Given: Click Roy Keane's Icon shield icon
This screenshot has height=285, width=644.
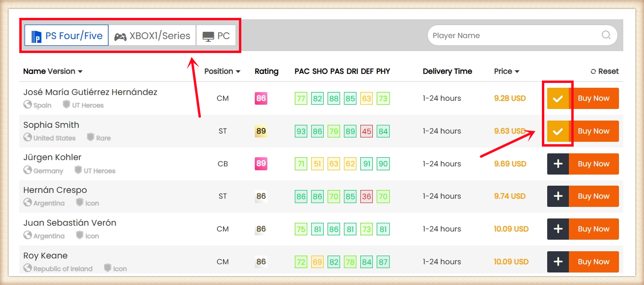Looking at the screenshot, I should [x=107, y=268].
